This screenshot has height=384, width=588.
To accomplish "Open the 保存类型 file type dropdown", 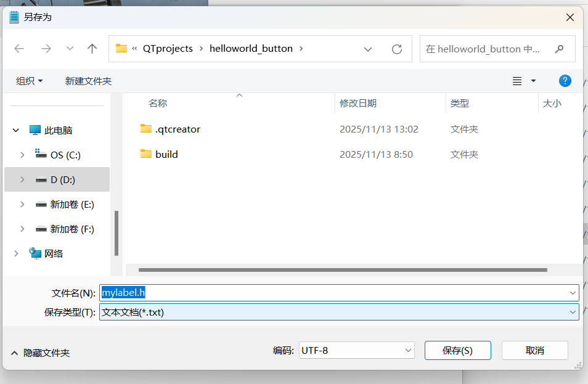I will (x=572, y=313).
